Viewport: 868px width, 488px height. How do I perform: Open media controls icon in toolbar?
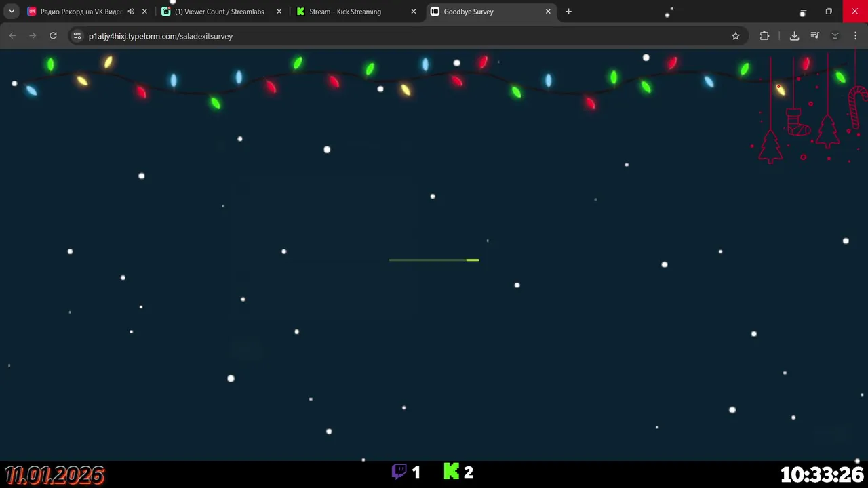tap(814, 36)
